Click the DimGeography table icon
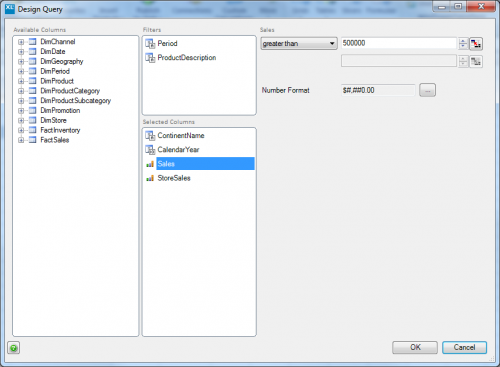 pyautogui.click(x=32, y=61)
